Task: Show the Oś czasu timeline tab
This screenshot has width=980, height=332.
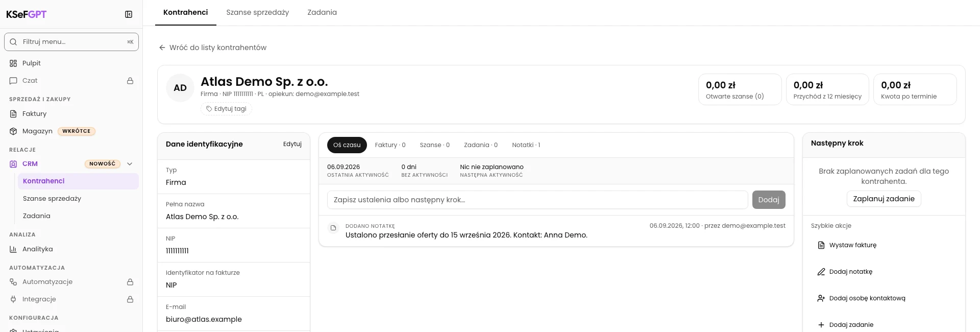Action: [x=347, y=145]
